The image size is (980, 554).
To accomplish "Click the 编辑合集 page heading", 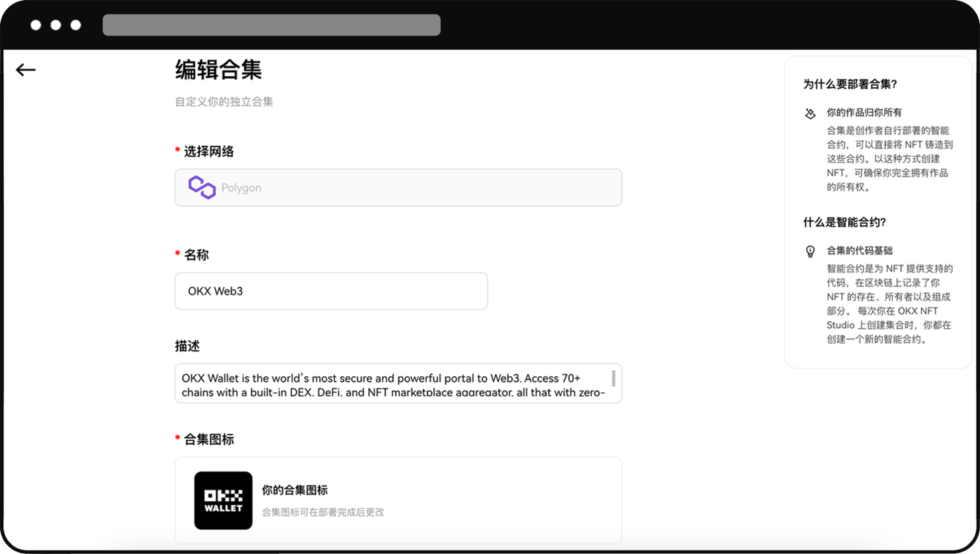I will (x=218, y=70).
